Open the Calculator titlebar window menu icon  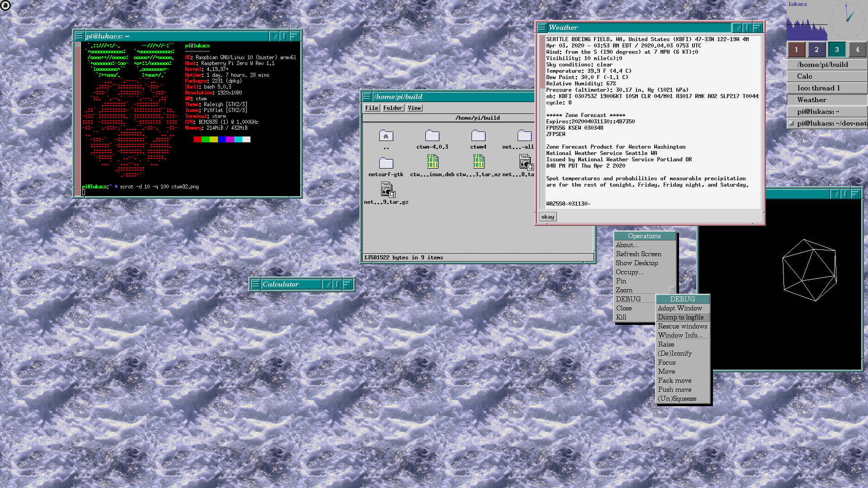[255, 284]
